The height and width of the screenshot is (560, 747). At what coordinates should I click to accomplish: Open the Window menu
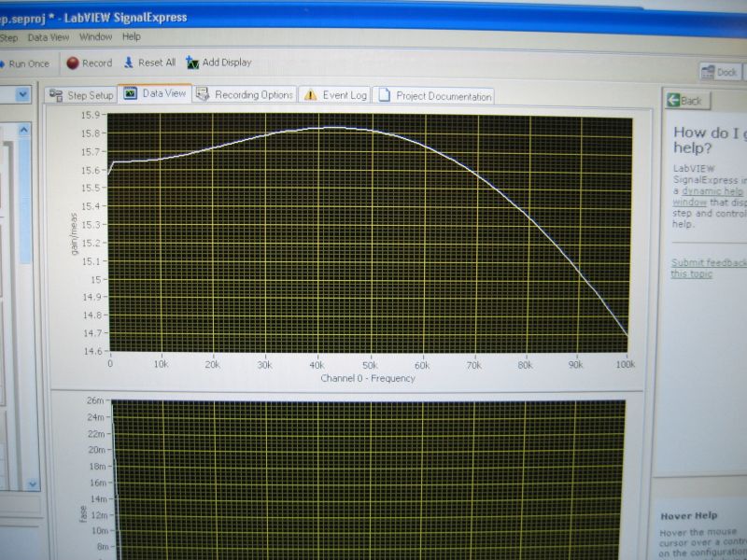coord(95,37)
